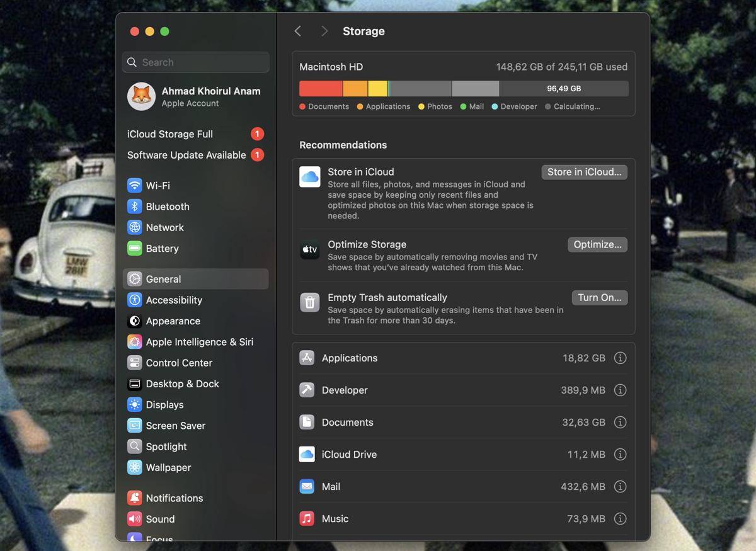Screen dimensions: 756x551
Task: Open the Sound speaker icon
Action: coord(134,519)
